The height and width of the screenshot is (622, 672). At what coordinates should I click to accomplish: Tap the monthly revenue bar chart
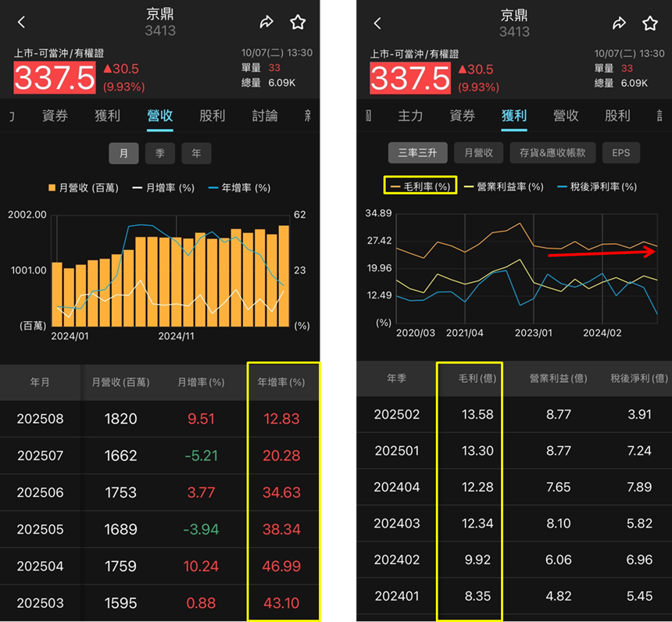click(170, 271)
